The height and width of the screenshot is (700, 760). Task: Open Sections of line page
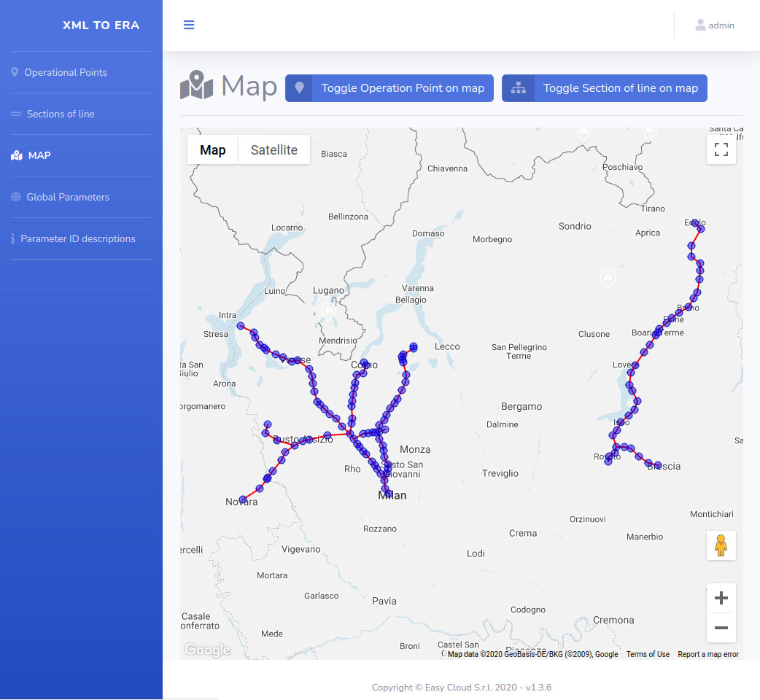point(61,114)
